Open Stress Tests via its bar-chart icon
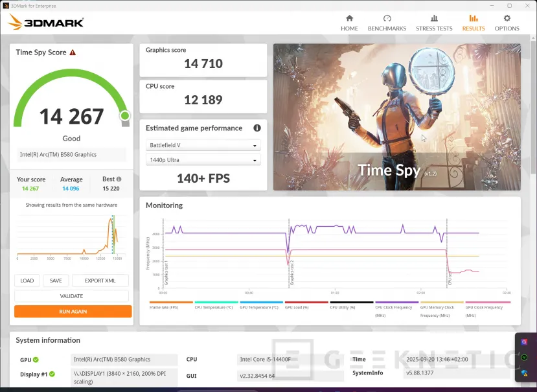Image resolution: width=537 pixels, height=392 pixels. click(x=434, y=19)
